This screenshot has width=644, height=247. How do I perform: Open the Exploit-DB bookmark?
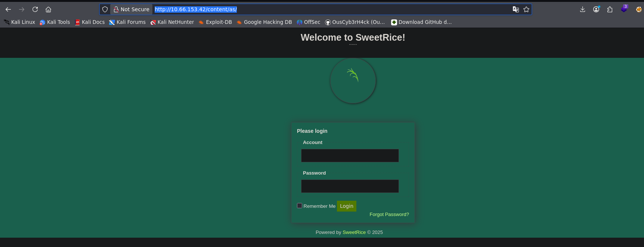[x=215, y=22]
